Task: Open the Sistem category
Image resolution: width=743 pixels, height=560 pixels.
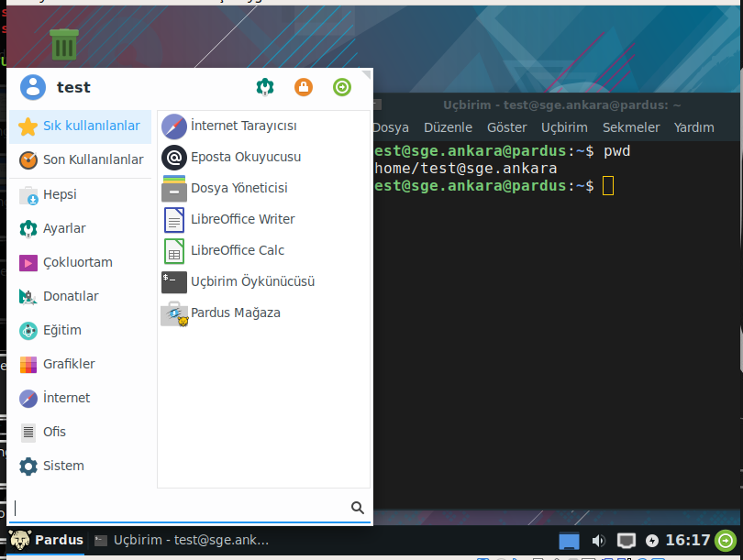Action: [x=80, y=467]
